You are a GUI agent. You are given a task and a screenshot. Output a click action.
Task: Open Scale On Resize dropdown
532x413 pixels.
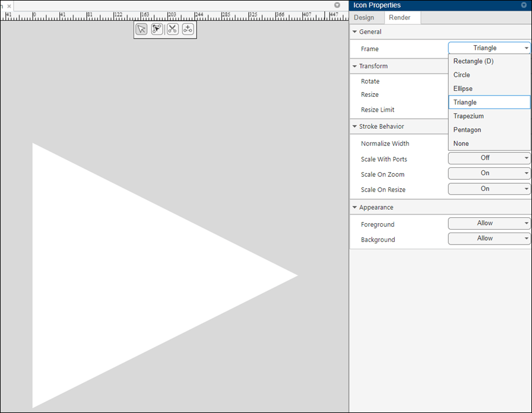tap(489, 189)
